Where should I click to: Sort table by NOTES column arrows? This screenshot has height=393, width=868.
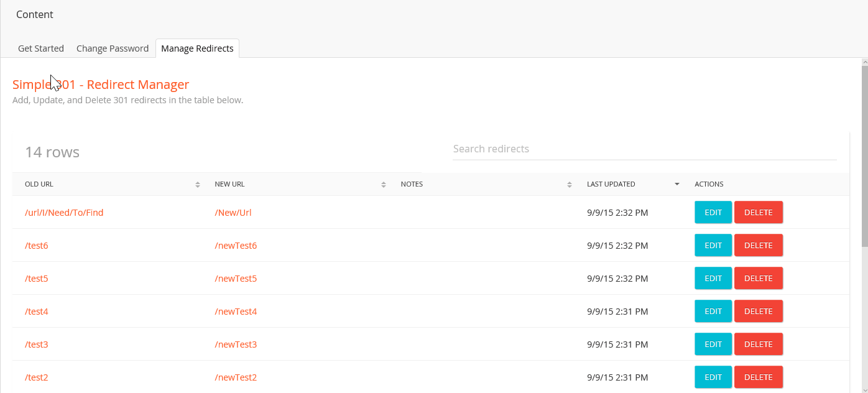pyautogui.click(x=570, y=185)
